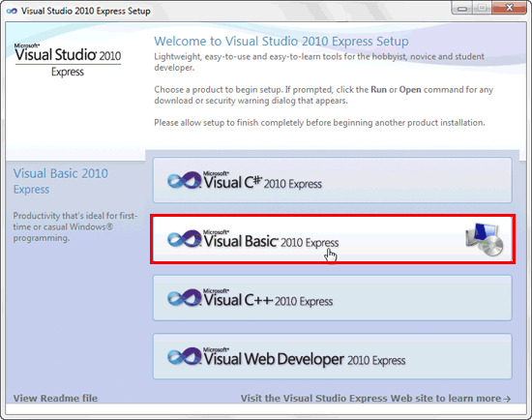Open the View Readme file link
Viewport: 532px width, 420px height.
55,398
